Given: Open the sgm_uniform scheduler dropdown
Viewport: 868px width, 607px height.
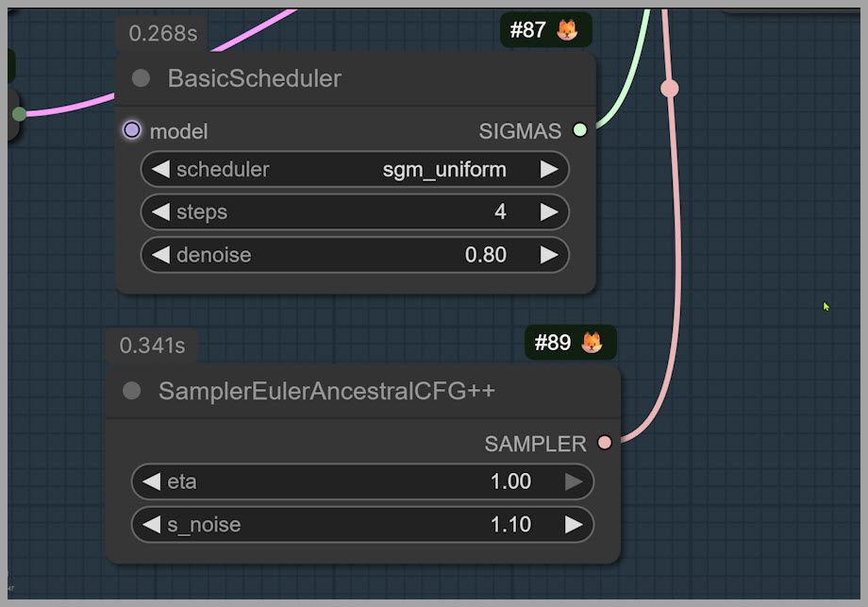Looking at the screenshot, I should pos(443,170).
